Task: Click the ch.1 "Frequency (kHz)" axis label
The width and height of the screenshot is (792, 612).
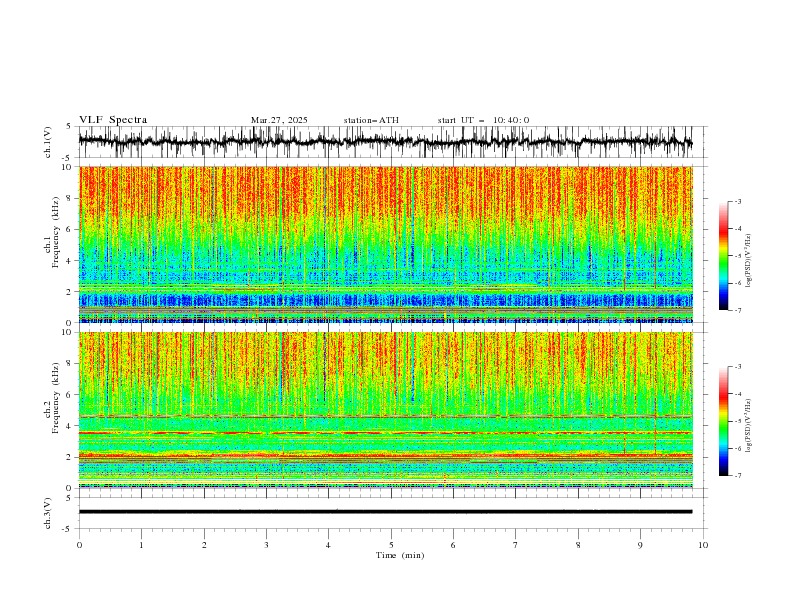Action: (x=56, y=233)
